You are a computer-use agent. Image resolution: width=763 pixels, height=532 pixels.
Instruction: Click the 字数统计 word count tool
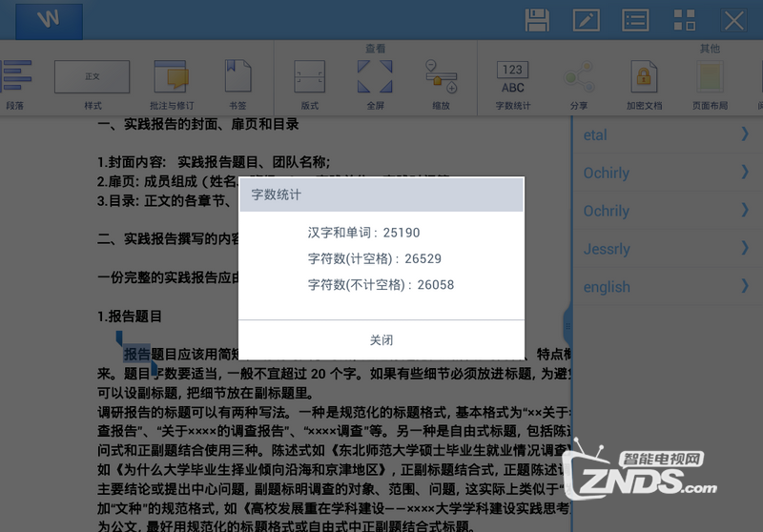(x=513, y=85)
